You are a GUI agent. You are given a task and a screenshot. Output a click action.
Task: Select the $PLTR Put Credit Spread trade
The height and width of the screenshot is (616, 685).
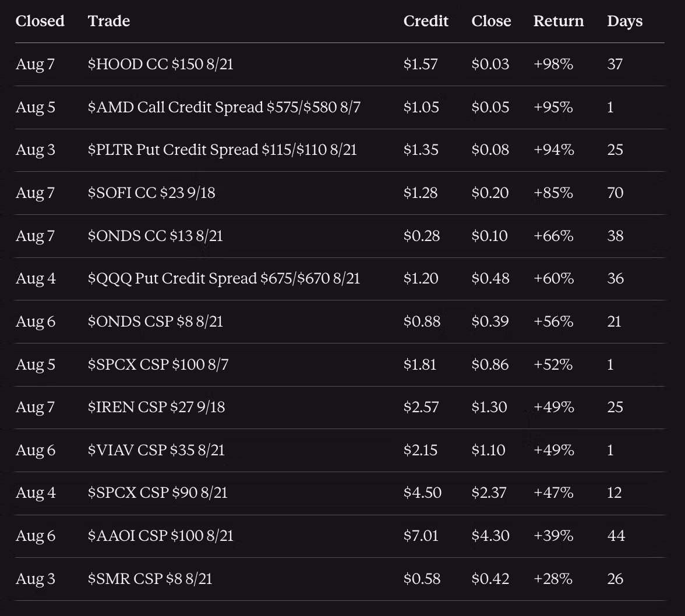223,150
